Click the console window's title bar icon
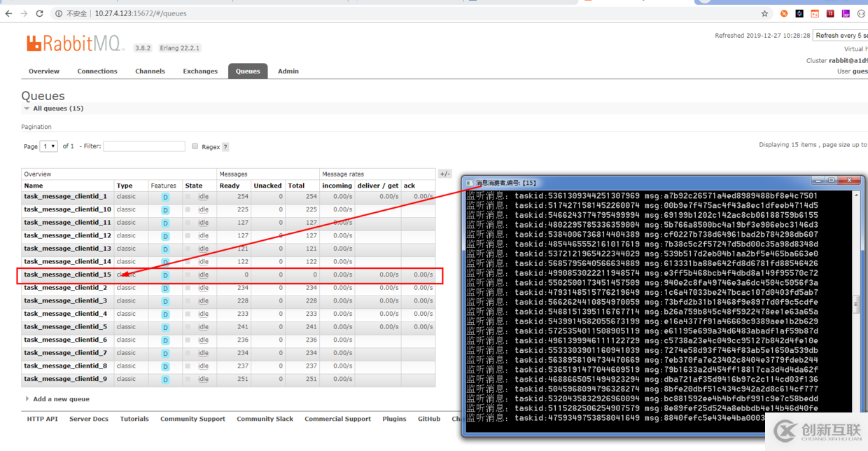Screen dimensions: 868x451 (470, 182)
